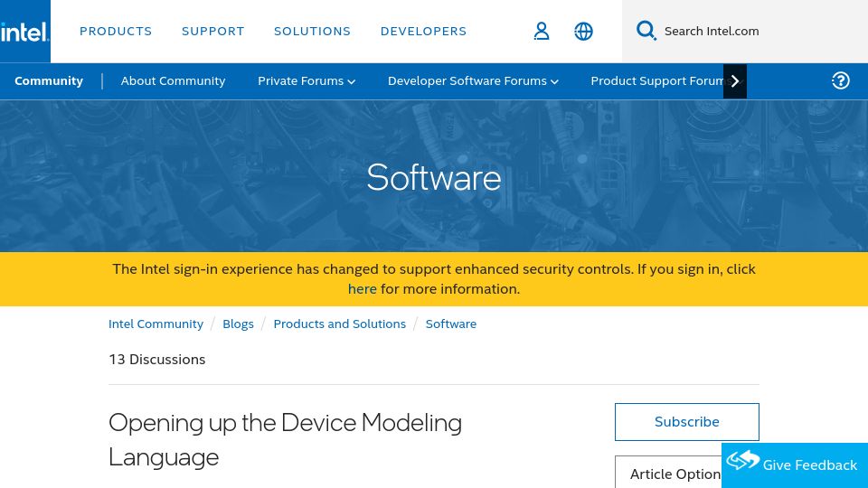868x488 pixels.
Task: Open the Developers menu
Action: click(x=423, y=32)
